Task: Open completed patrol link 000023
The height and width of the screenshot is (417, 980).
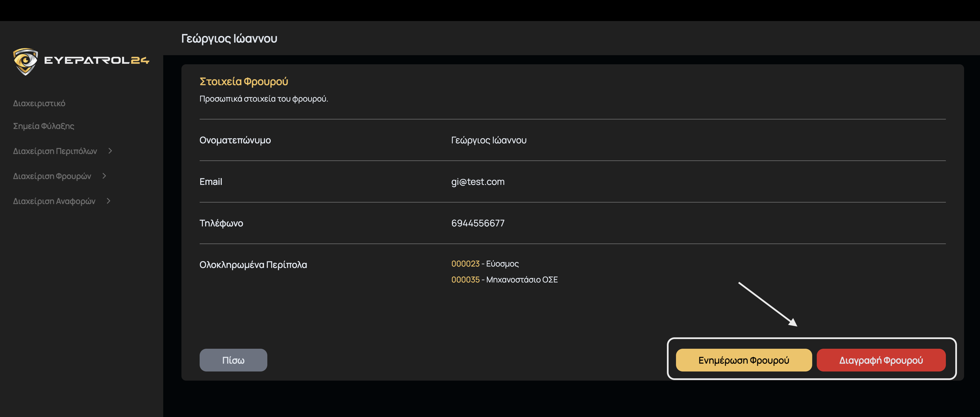Action: point(465,264)
